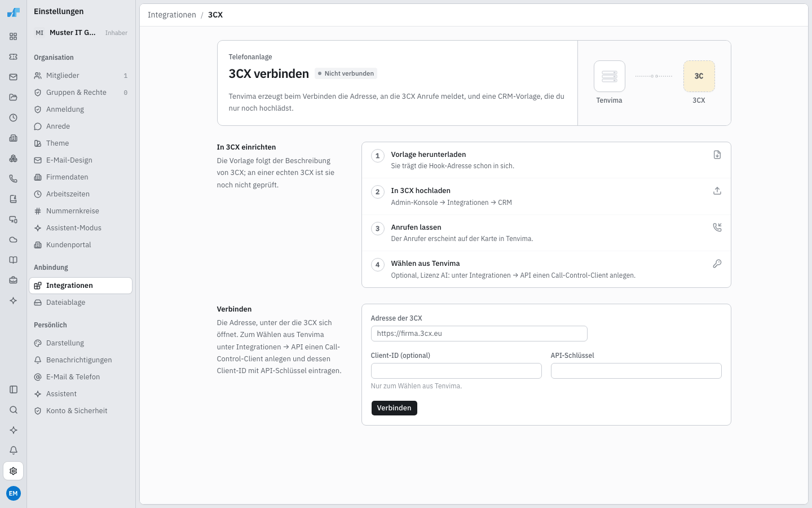Go to Konto & Sicherheit
Screen dimensions: 812x508
(x=81, y=411)
